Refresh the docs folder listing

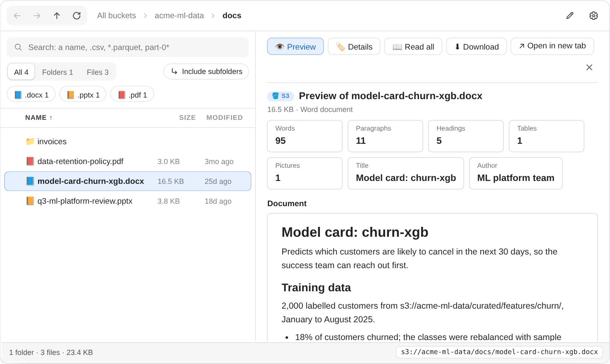click(x=77, y=16)
